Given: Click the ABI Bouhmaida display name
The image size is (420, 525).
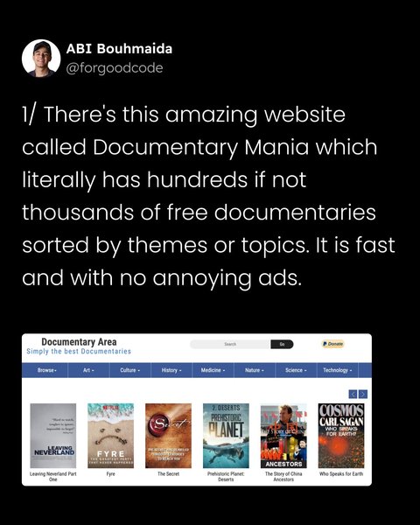Looking at the screenshot, I should click(x=119, y=49).
